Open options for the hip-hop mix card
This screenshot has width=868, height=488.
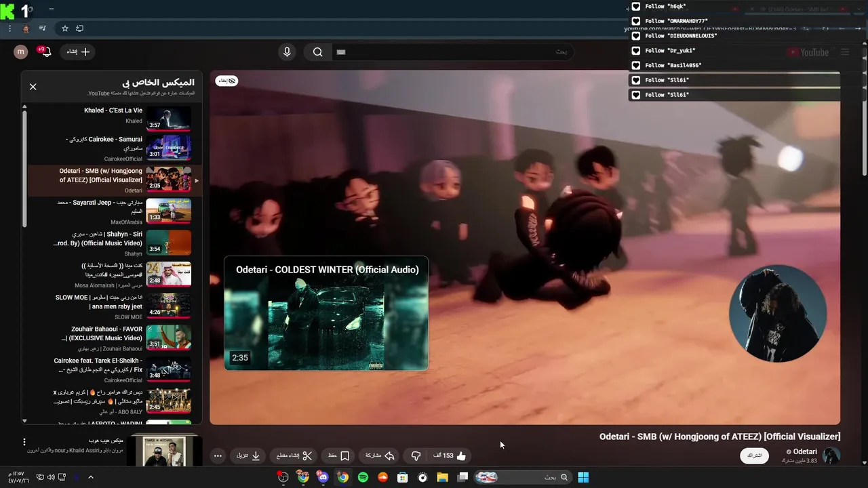tap(24, 442)
